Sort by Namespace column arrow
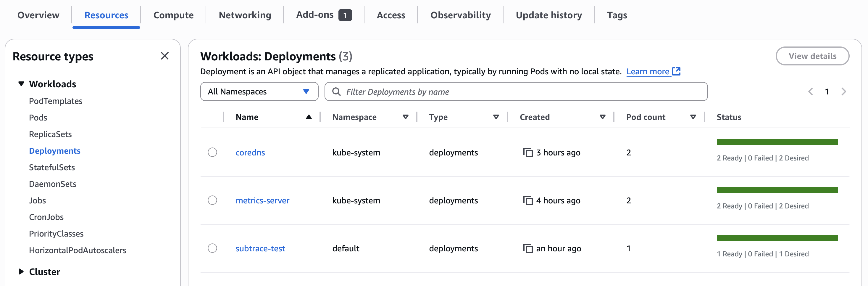Image resolution: width=868 pixels, height=286 pixels. [405, 117]
